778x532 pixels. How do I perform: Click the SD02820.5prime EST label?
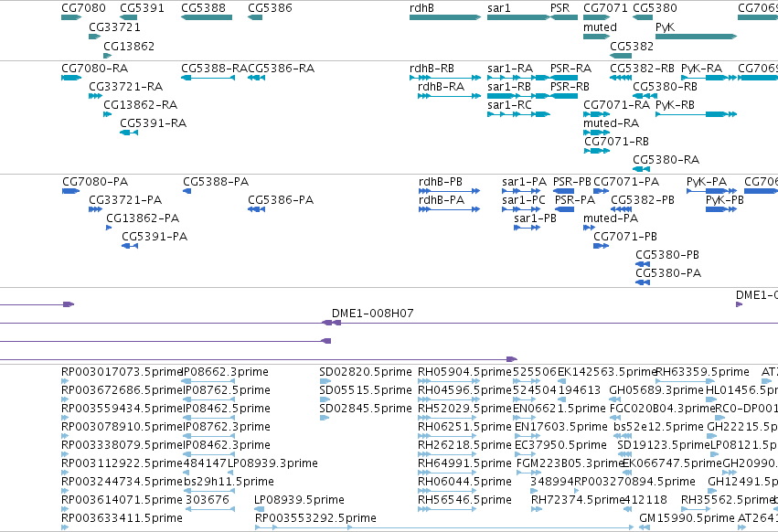(x=366, y=372)
